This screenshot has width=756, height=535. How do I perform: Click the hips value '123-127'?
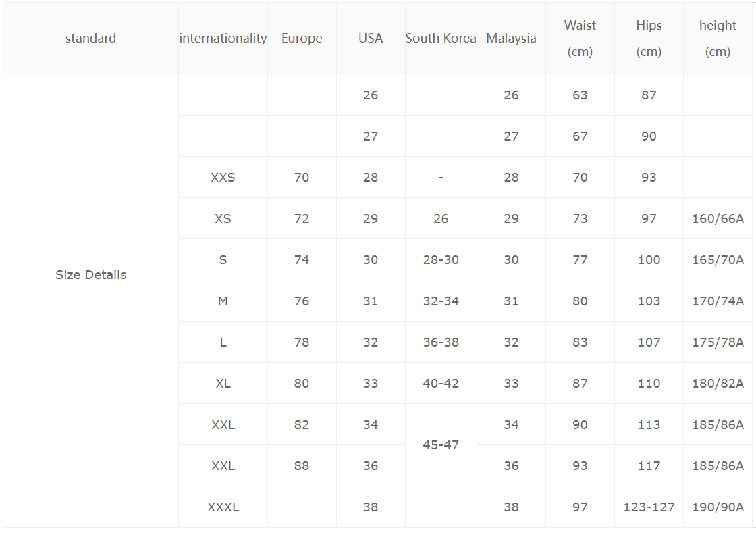coord(649,507)
